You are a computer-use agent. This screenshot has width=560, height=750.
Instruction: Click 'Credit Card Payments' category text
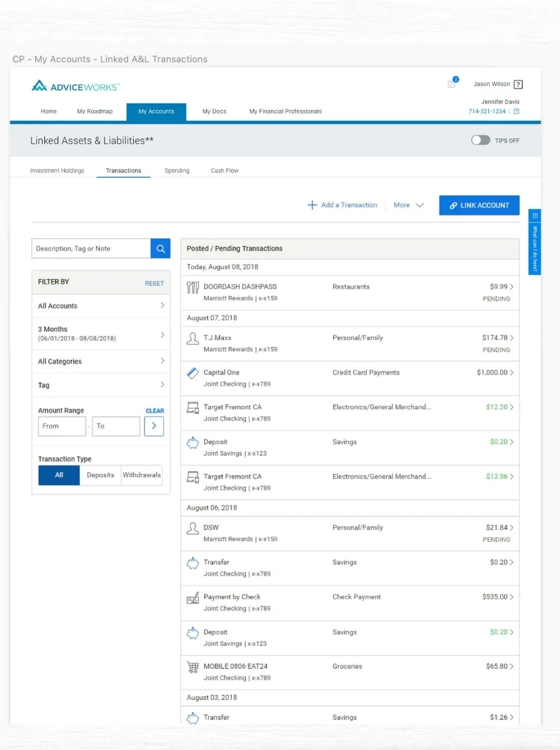pos(366,373)
